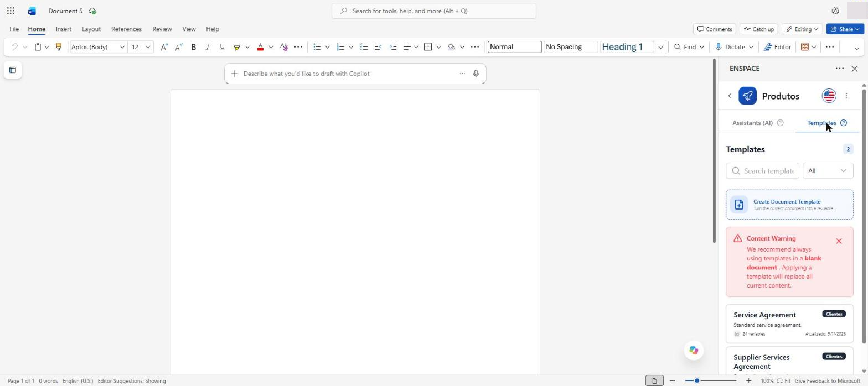Click the floating Copilot icon
Image resolution: width=868 pixels, height=386 pixels.
pos(694,350)
